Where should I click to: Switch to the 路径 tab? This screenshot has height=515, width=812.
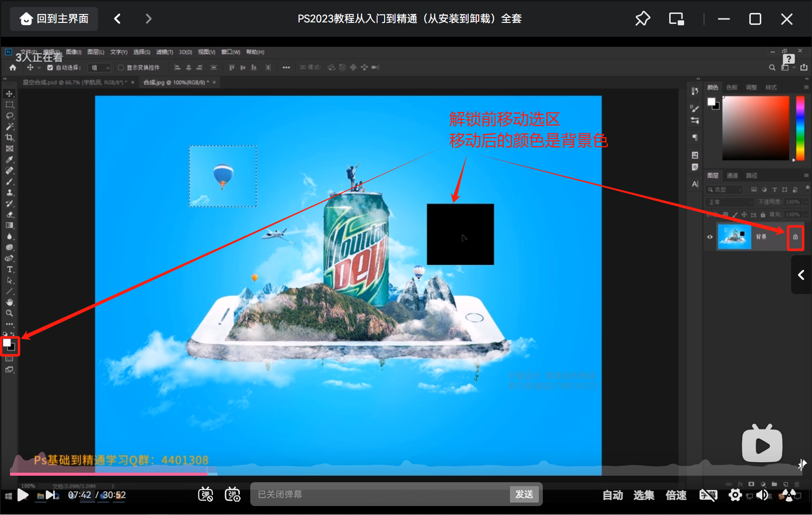click(x=751, y=176)
